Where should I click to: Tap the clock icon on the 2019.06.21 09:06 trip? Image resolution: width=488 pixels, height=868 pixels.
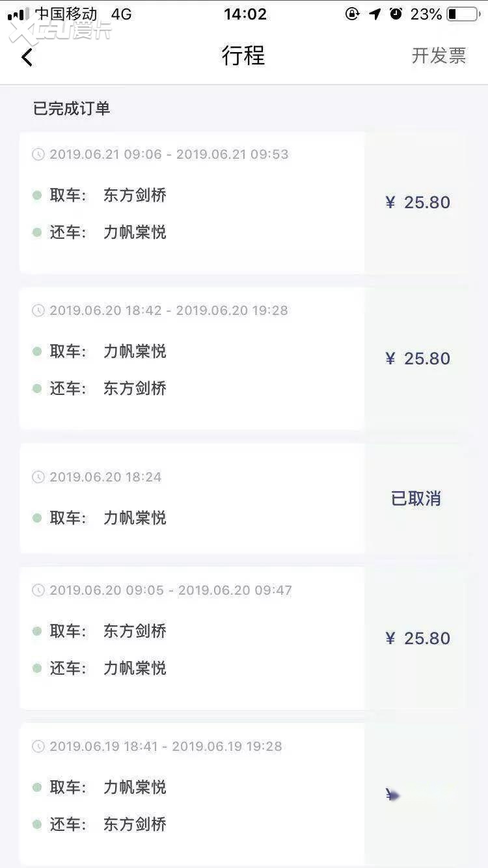click(38, 154)
